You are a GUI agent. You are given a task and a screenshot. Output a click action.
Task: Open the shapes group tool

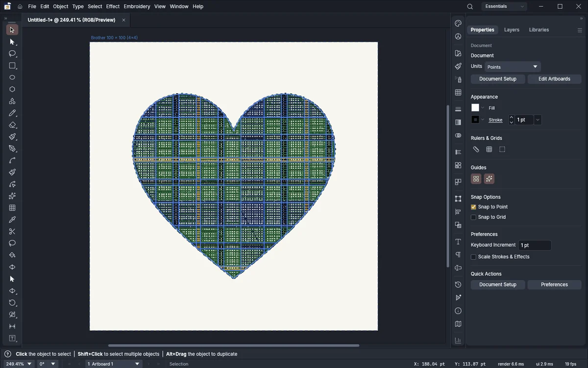pyautogui.click(x=12, y=101)
